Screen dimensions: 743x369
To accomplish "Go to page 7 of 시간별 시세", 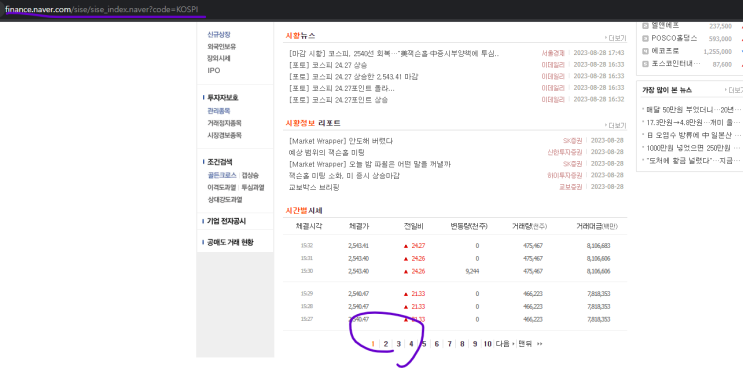I will [449, 344].
